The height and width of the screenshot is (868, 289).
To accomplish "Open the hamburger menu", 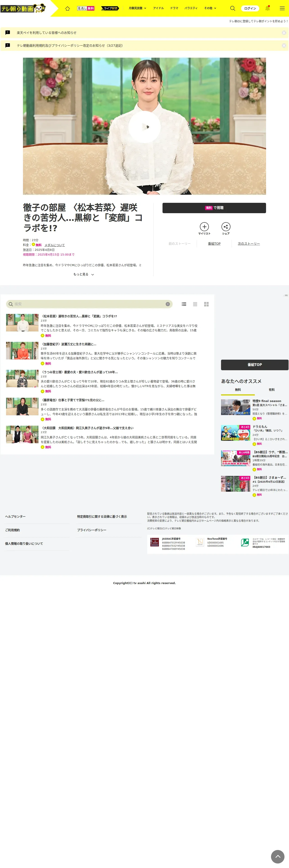I will coord(282,8).
